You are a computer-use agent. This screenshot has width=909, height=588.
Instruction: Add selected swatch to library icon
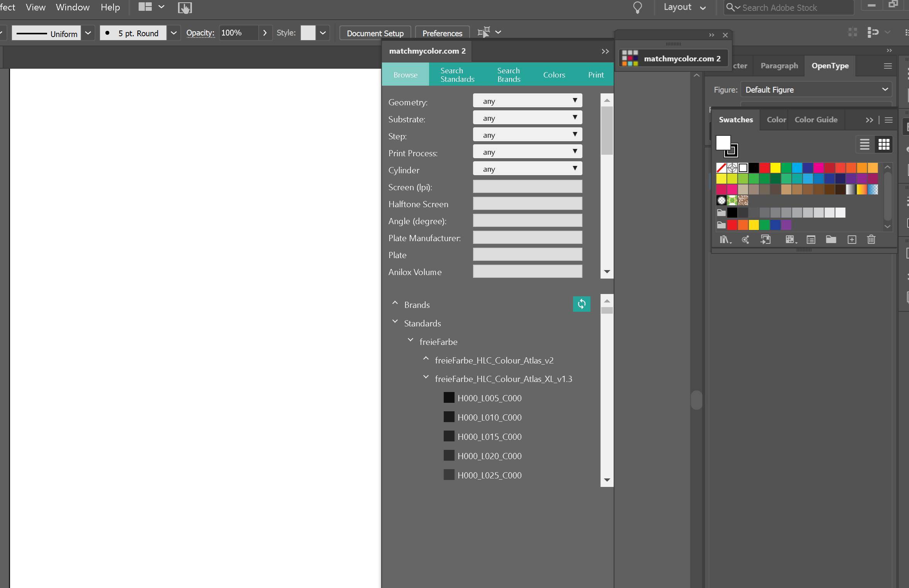[765, 240]
